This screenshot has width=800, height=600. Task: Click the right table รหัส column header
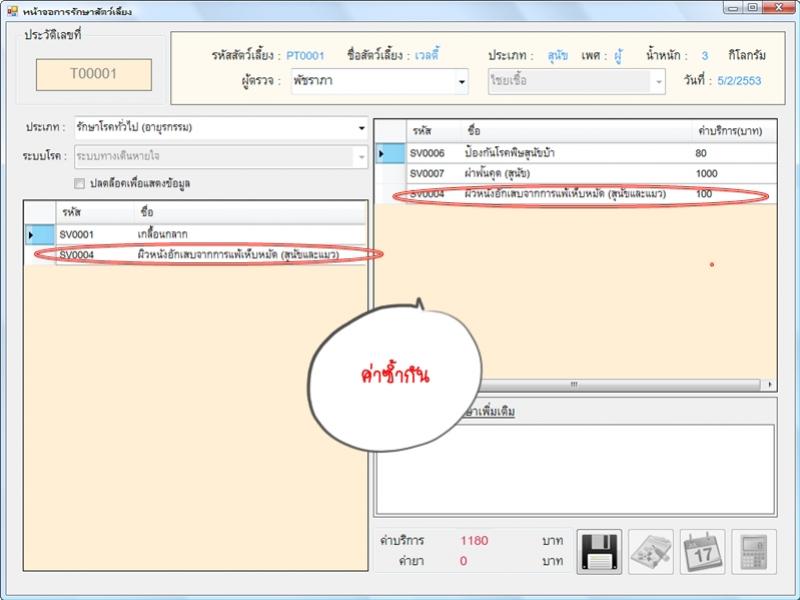coord(434,131)
